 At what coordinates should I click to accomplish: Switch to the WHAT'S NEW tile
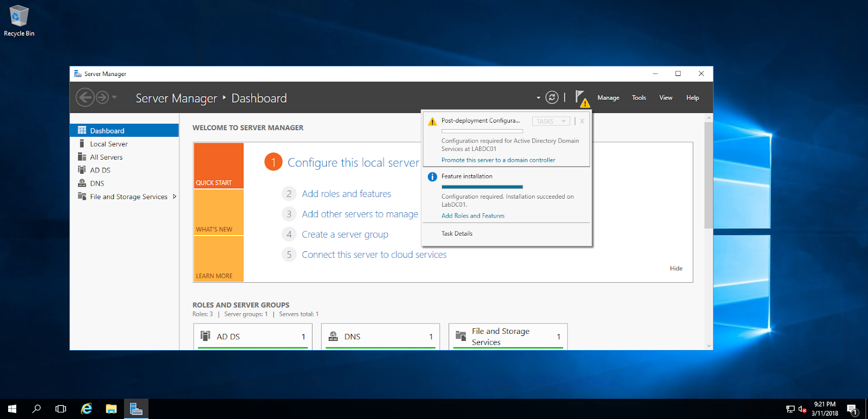(x=219, y=212)
